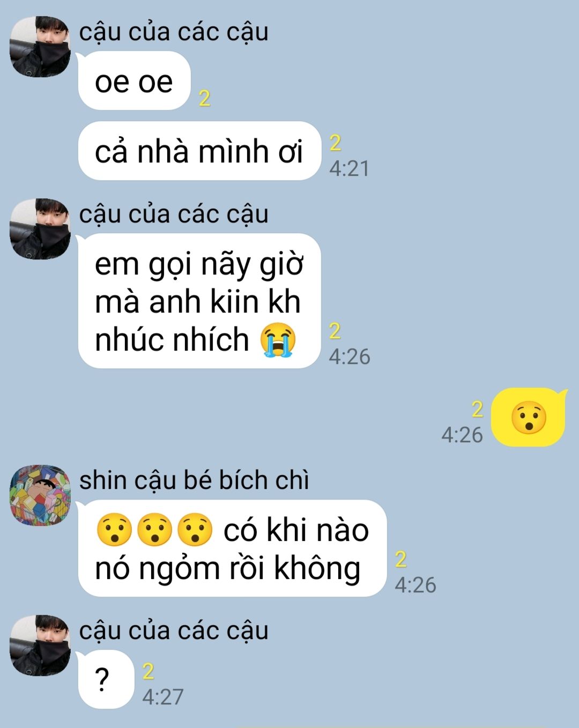Tap the third surprised emoji before 'có khi nào'
Image resolution: width=579 pixels, height=728 pixels.
pyautogui.click(x=195, y=530)
